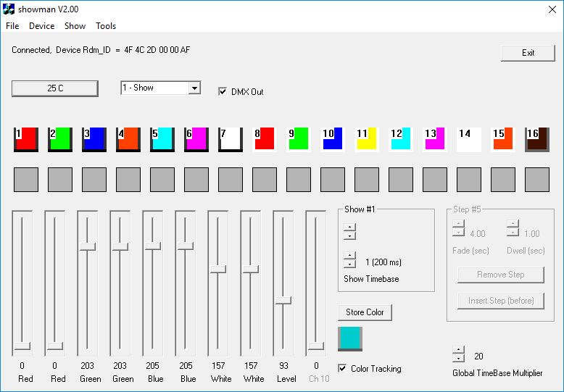The height and width of the screenshot is (392, 564).
Task: Decrease the Fade seconds stepper
Action: pyautogui.click(x=458, y=233)
